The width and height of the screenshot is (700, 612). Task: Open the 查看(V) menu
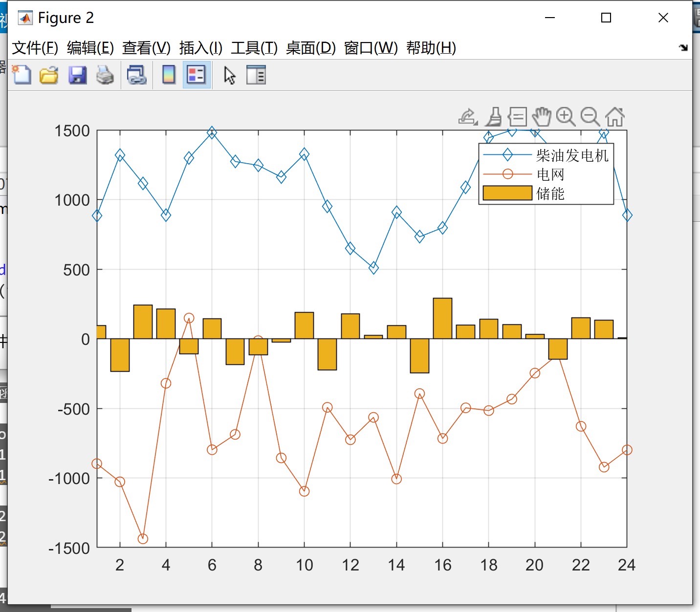146,48
